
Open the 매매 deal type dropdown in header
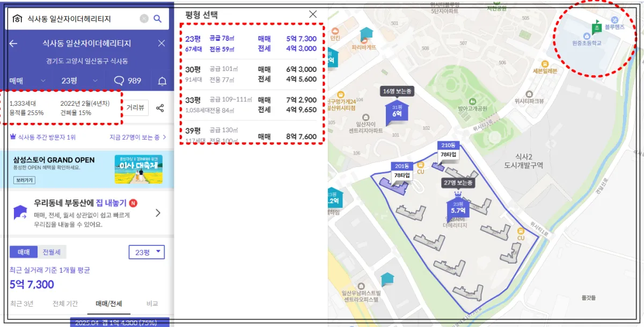coord(26,81)
